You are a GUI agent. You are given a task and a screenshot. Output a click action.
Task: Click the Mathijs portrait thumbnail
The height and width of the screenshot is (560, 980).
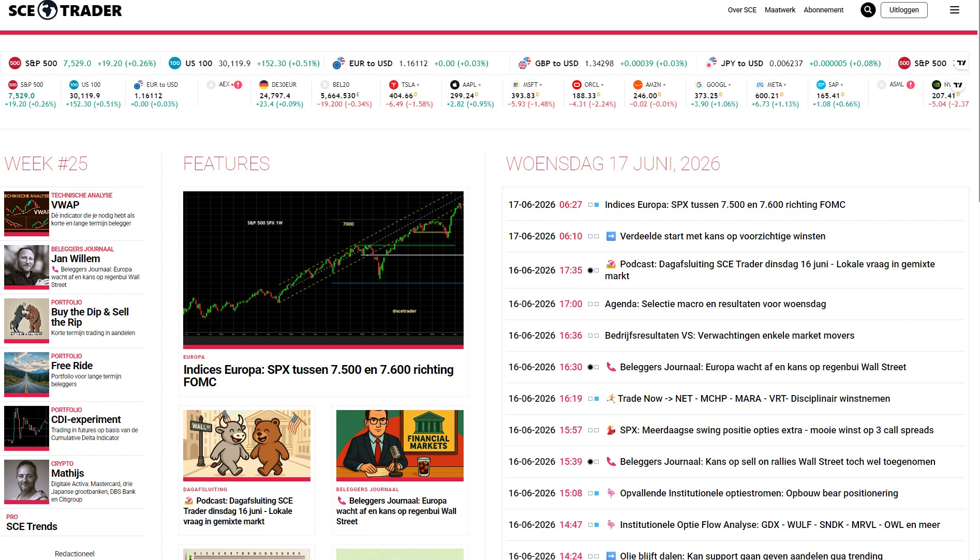tap(26, 481)
